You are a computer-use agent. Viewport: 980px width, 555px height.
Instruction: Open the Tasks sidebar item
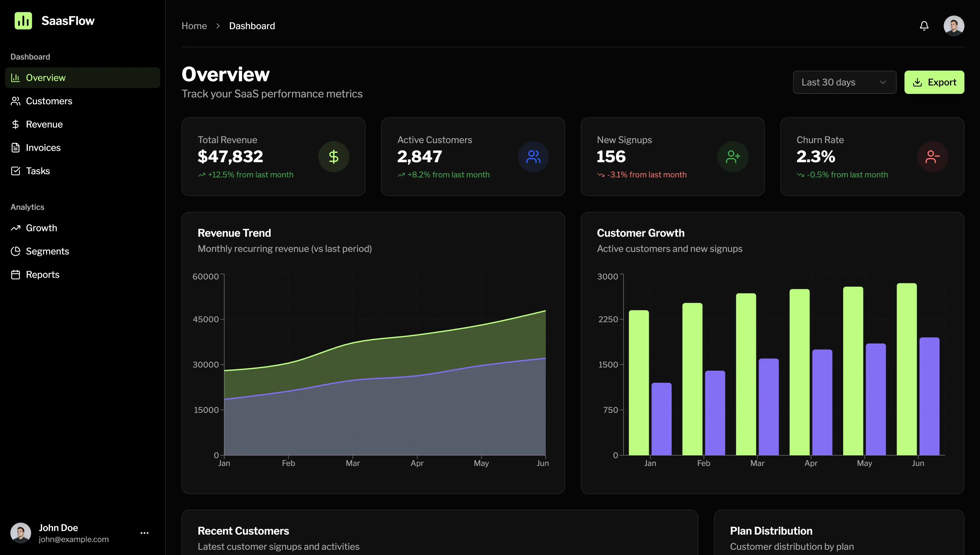(x=38, y=171)
